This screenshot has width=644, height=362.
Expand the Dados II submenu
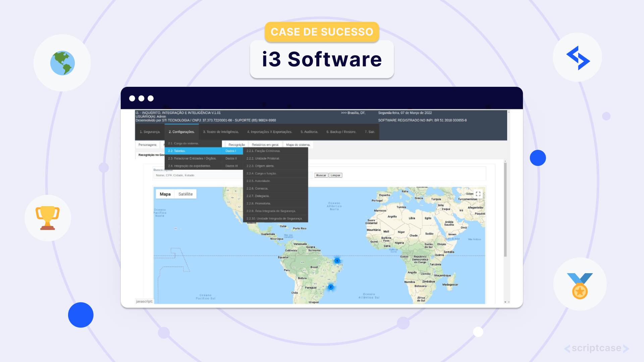pyautogui.click(x=232, y=159)
